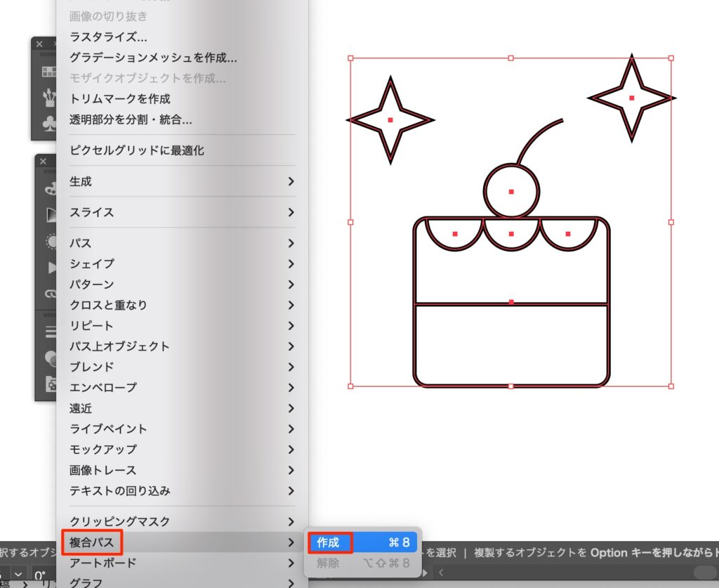Click トリムマークを作成 menu item

coord(120,99)
